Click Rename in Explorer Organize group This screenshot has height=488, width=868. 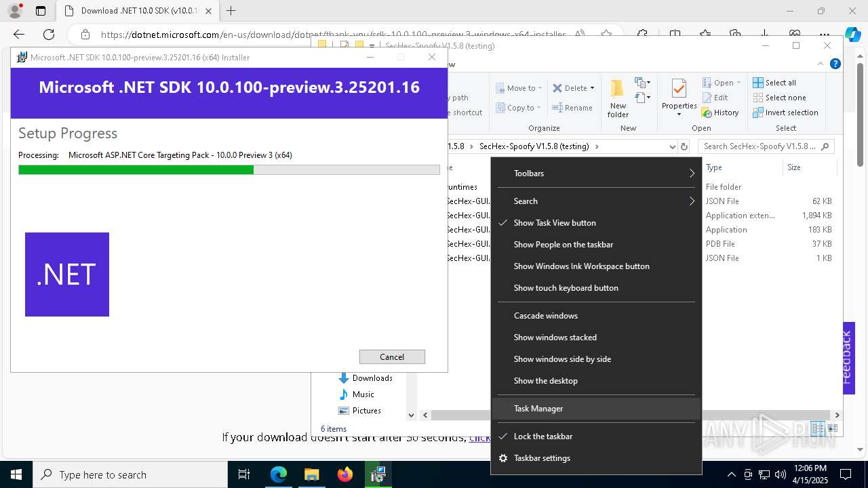coord(572,108)
